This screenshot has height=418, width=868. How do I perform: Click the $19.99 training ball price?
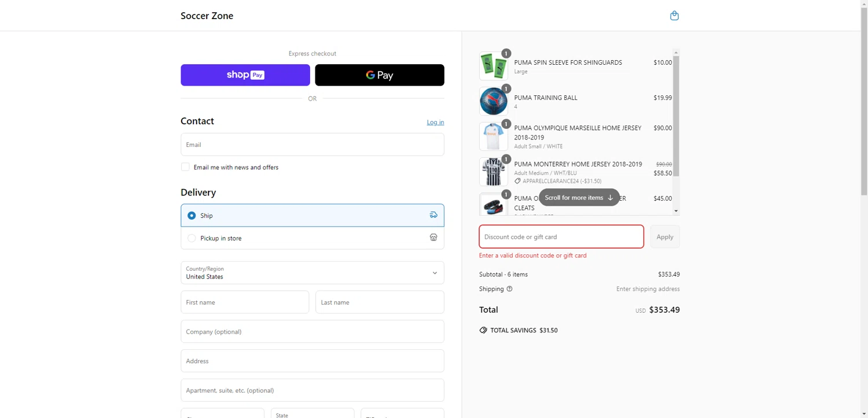point(663,98)
